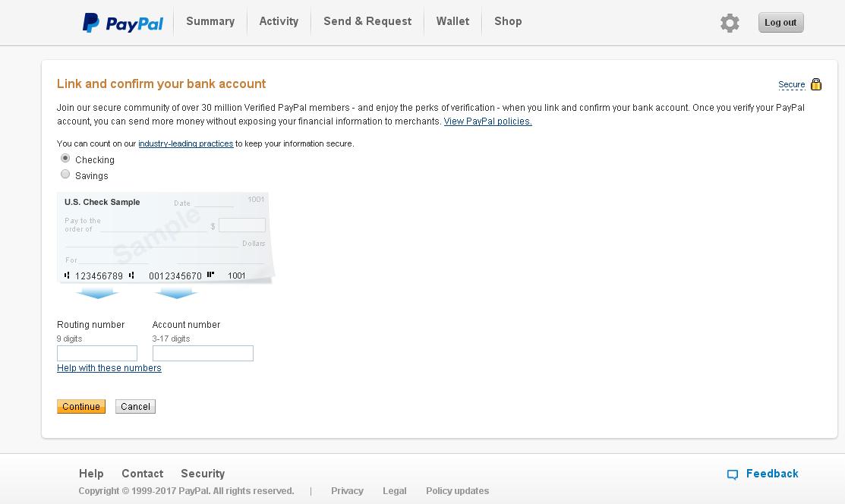Open the footer Contact link
The height and width of the screenshot is (504, 845).
click(x=142, y=474)
